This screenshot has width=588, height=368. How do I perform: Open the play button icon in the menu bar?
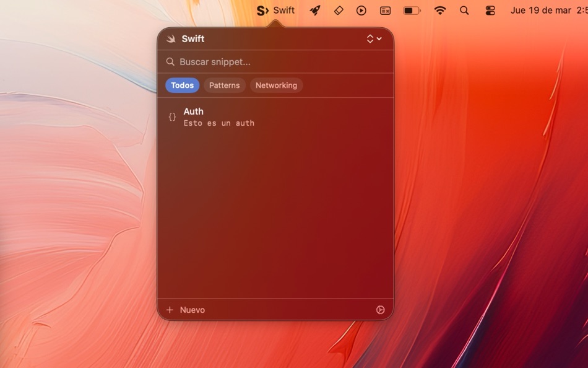click(x=361, y=10)
